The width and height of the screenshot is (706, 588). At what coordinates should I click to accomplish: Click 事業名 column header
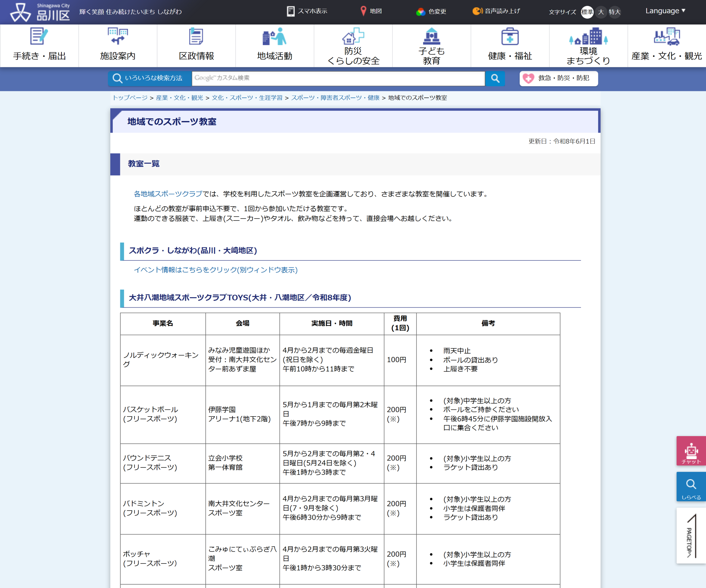pos(163,323)
